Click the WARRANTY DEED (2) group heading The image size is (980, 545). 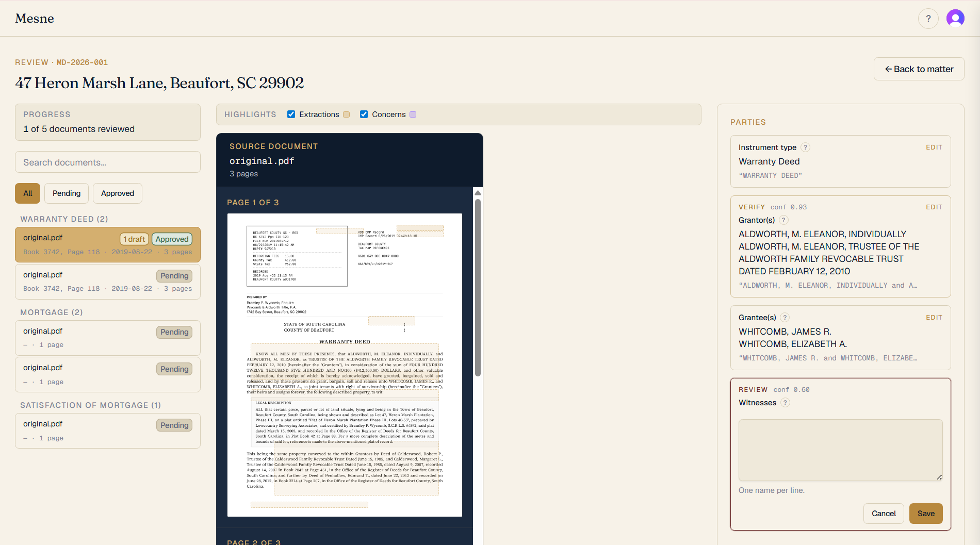coord(64,219)
